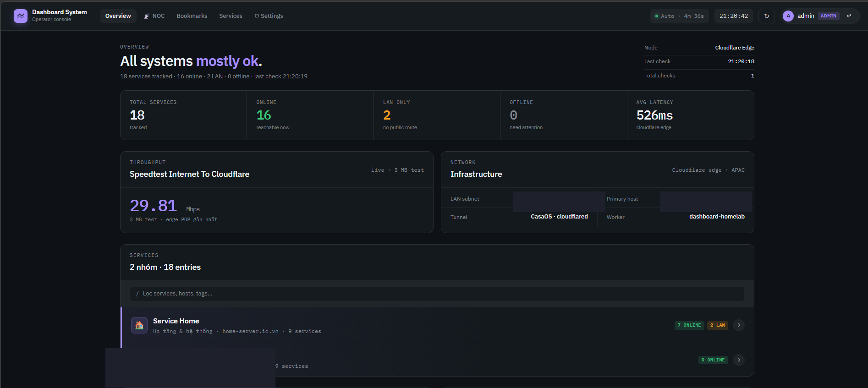Focus the Lọc services filter field
868x388 pixels.
click(437, 294)
